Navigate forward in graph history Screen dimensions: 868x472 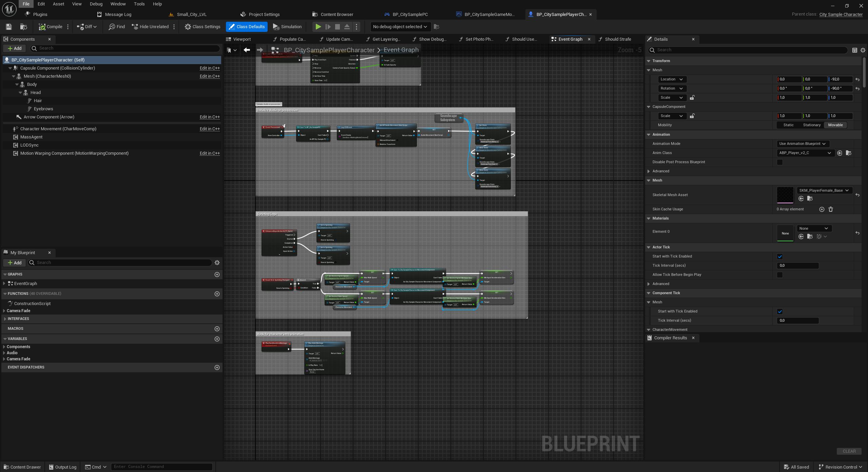[x=260, y=50]
